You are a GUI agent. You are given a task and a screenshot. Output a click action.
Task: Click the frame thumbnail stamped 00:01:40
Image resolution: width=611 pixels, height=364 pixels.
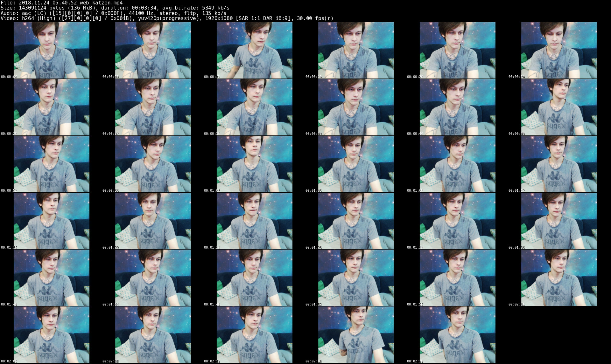point(52,278)
